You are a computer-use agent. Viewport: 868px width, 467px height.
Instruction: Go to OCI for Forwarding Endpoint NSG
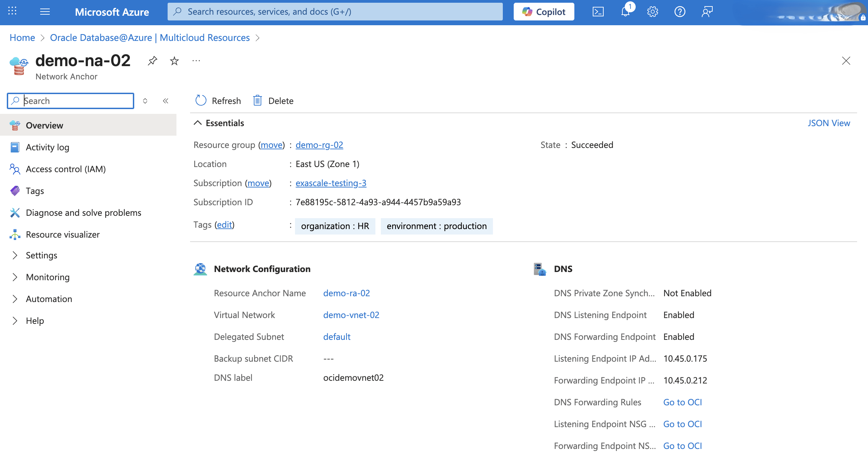point(682,446)
